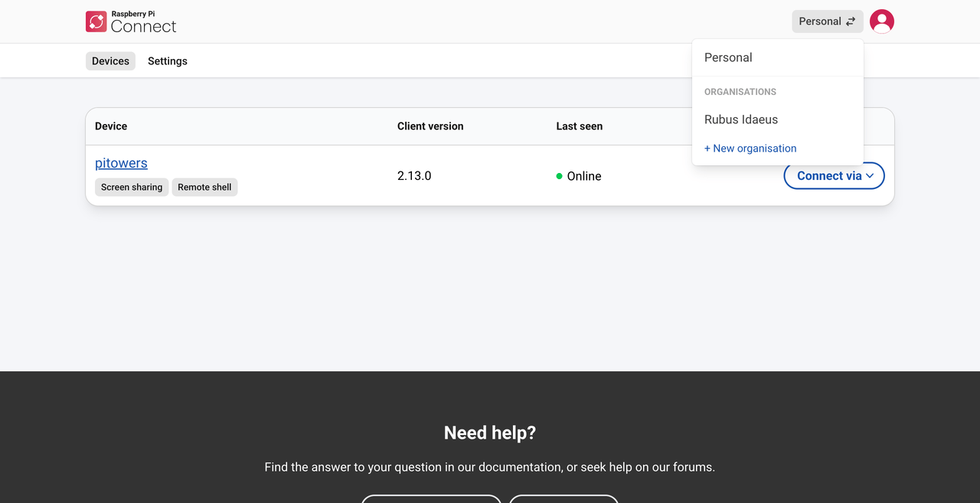This screenshot has width=980, height=503.
Task: Open the user account avatar menu
Action: click(x=882, y=21)
